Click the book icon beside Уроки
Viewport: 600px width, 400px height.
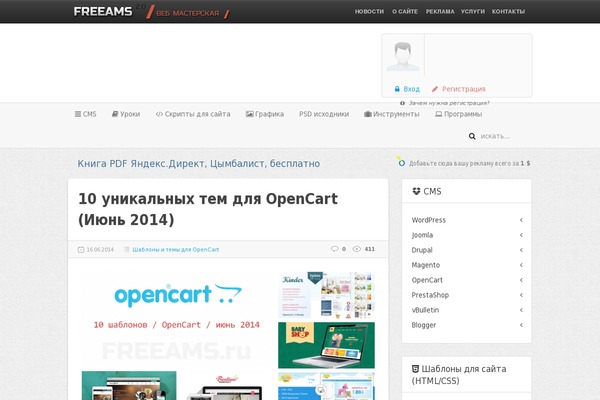coord(115,114)
